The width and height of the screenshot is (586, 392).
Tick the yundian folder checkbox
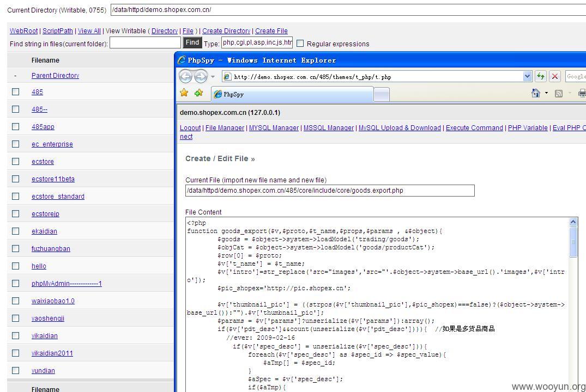16,370
